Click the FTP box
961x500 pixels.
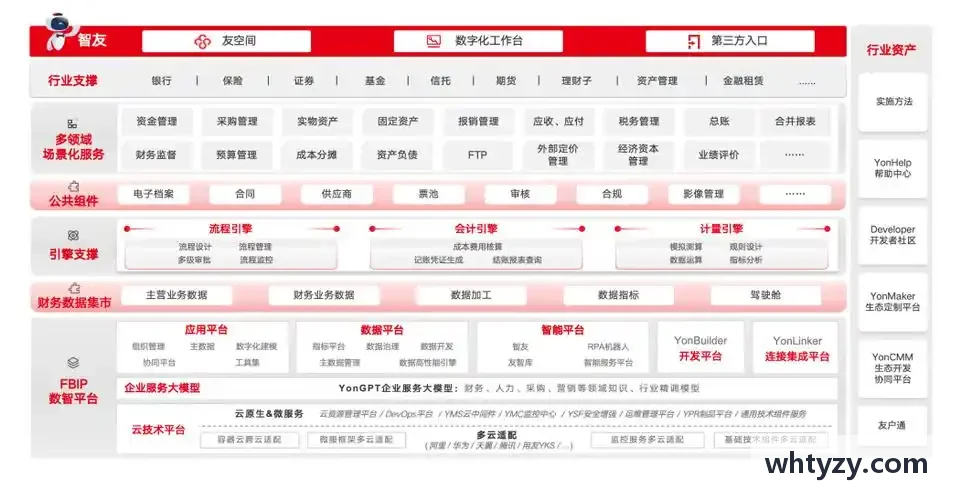click(477, 155)
